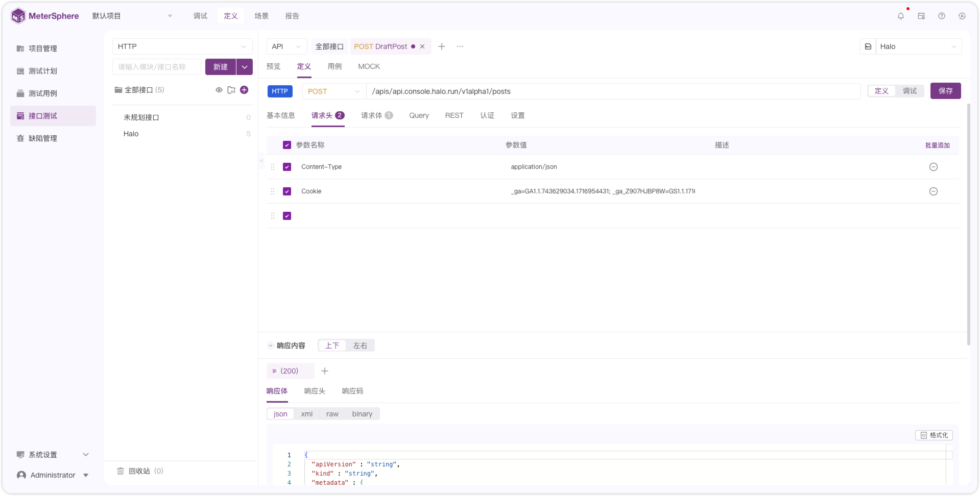Screen dimensions: 980x496
Task: Open the Halo environment dropdown
Action: [919, 46]
